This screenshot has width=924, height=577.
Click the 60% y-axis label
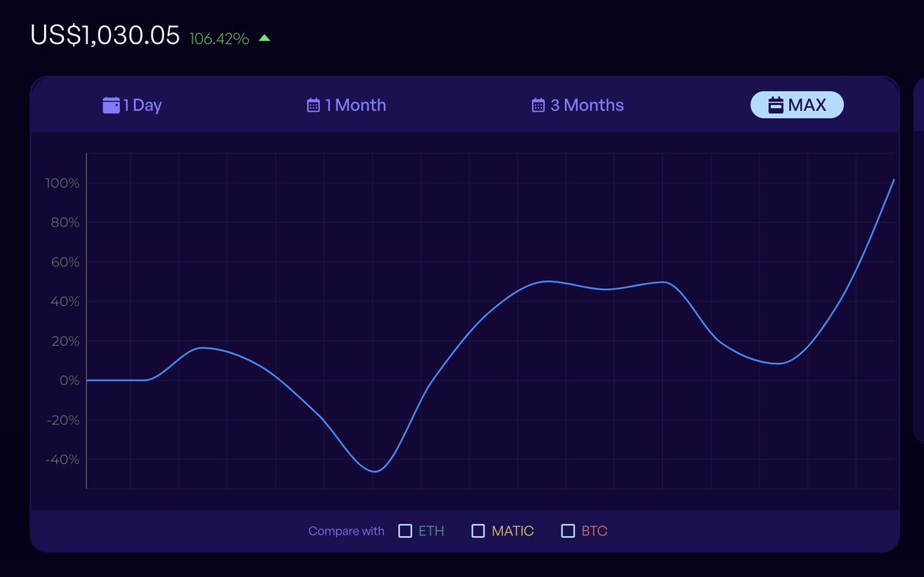pyautogui.click(x=65, y=263)
